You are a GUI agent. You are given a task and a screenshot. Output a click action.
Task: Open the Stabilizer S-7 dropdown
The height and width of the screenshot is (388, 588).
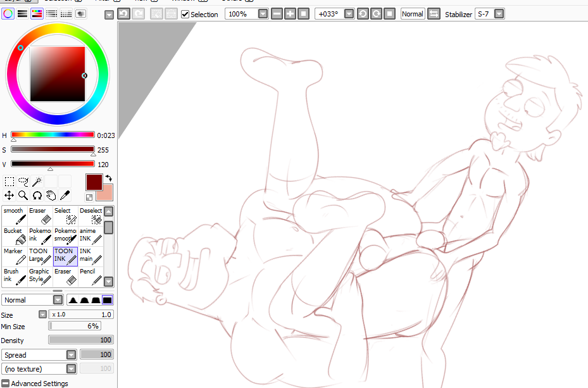tap(499, 14)
